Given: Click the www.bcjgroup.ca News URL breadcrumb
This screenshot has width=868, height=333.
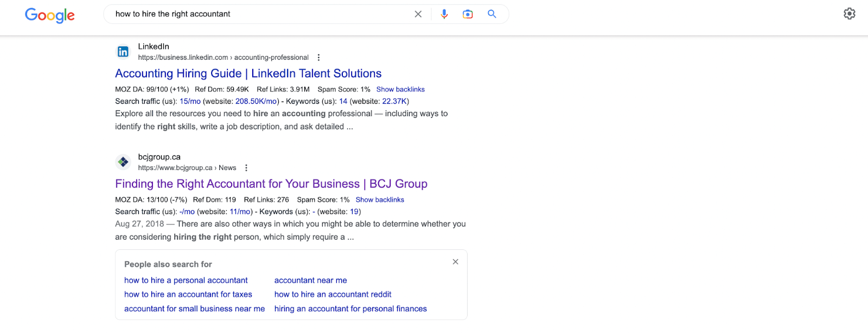Looking at the screenshot, I should tap(187, 168).
